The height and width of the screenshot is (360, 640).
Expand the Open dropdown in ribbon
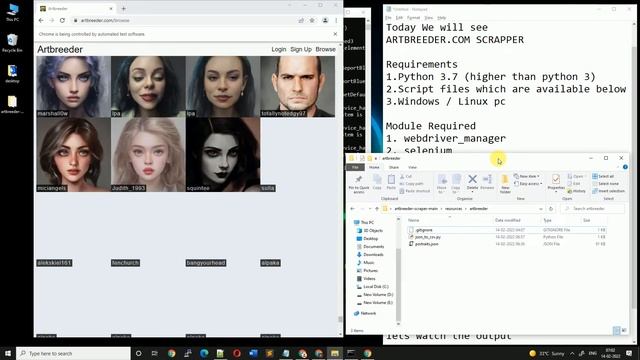pyautogui.click(x=576, y=176)
